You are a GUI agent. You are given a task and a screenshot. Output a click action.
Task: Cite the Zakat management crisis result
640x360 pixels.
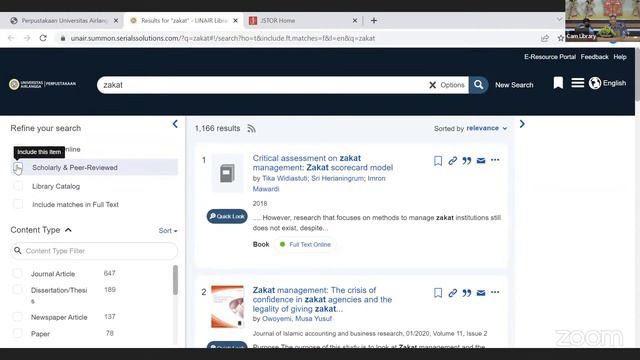(467, 293)
